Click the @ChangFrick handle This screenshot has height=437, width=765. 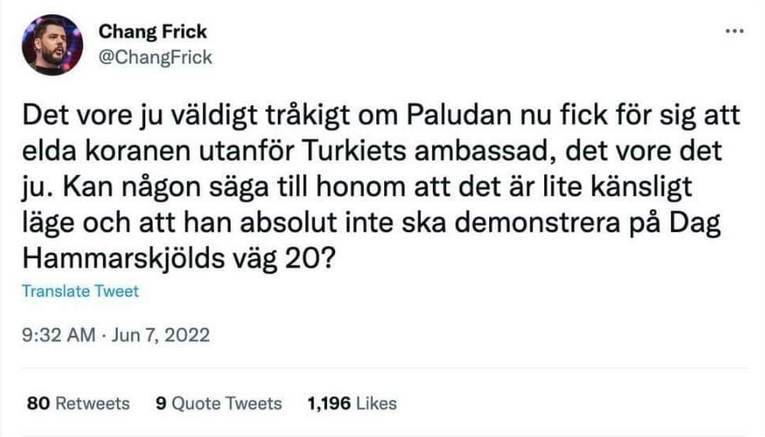tap(154, 57)
